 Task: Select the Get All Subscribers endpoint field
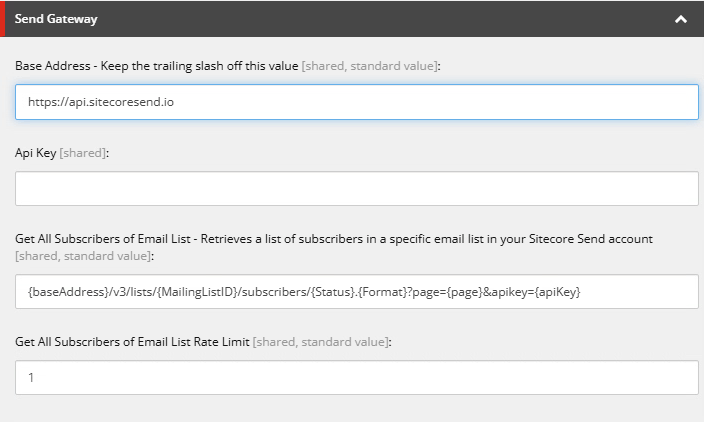[x=356, y=291]
